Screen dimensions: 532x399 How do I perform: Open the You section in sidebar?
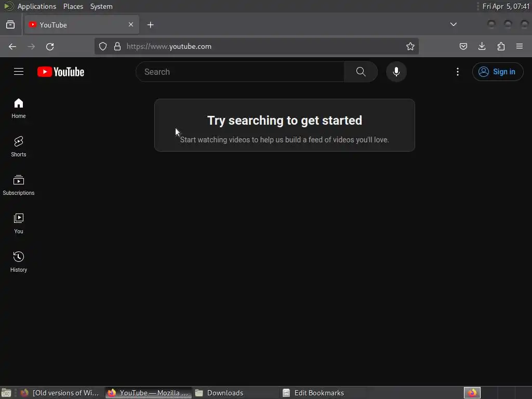[19, 223]
